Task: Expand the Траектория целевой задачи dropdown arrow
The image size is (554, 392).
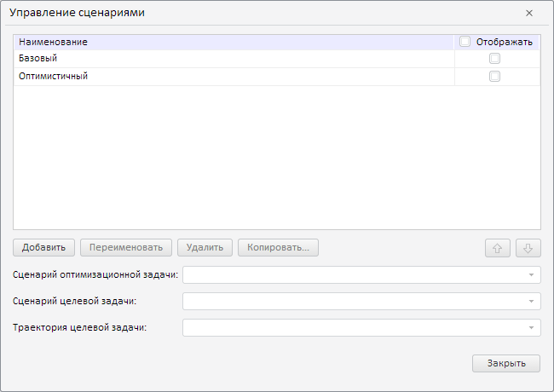Action: (x=531, y=328)
